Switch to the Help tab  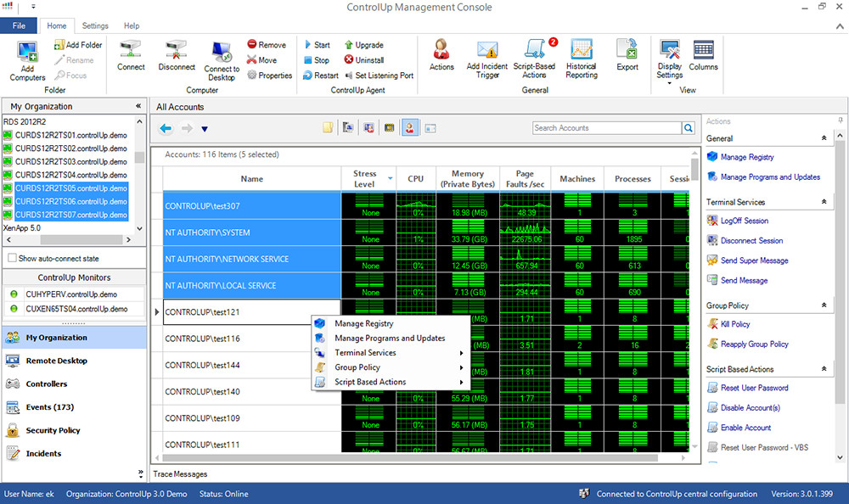point(132,25)
